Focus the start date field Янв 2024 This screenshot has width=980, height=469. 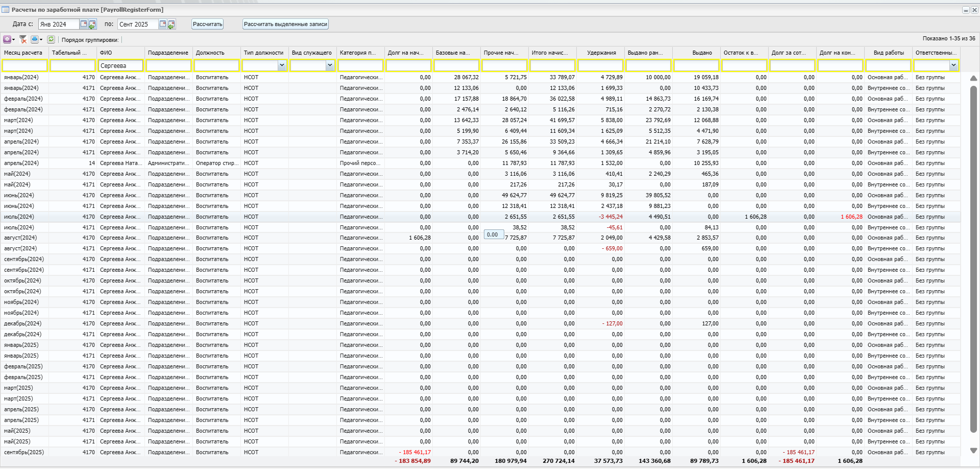click(x=59, y=24)
